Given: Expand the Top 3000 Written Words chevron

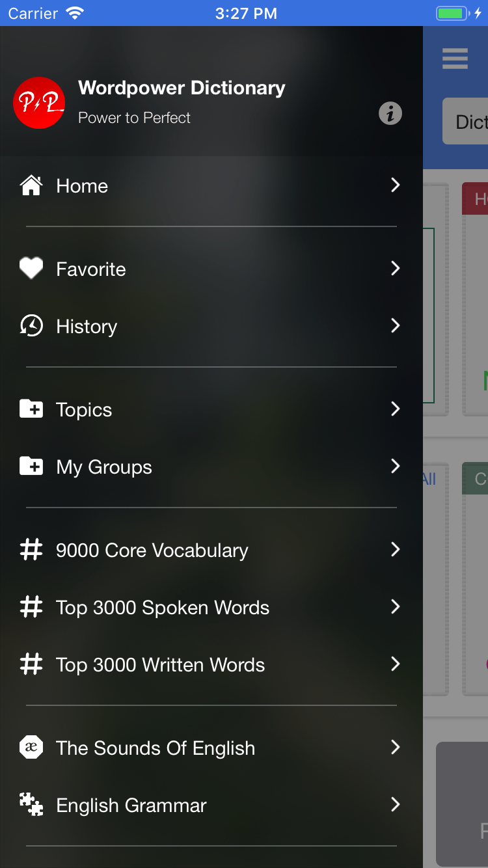Looking at the screenshot, I should [x=395, y=664].
